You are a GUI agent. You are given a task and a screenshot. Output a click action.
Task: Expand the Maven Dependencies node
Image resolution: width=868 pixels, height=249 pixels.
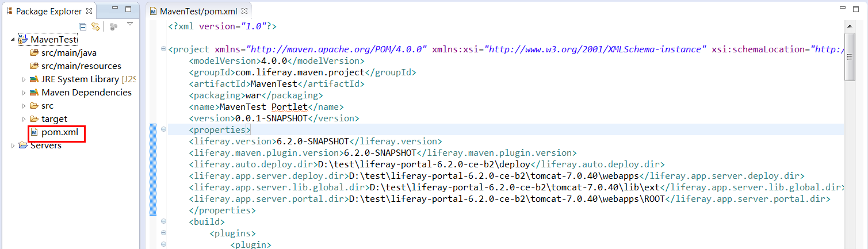pos(24,93)
